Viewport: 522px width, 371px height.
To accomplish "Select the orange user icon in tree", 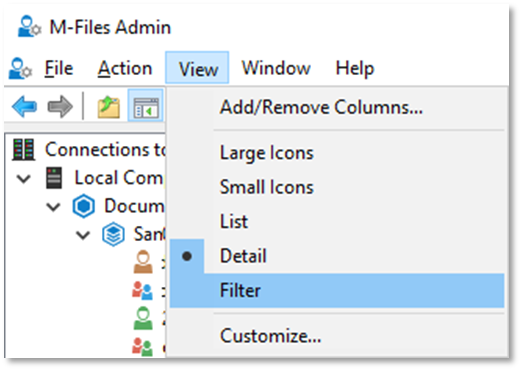I will click(143, 262).
